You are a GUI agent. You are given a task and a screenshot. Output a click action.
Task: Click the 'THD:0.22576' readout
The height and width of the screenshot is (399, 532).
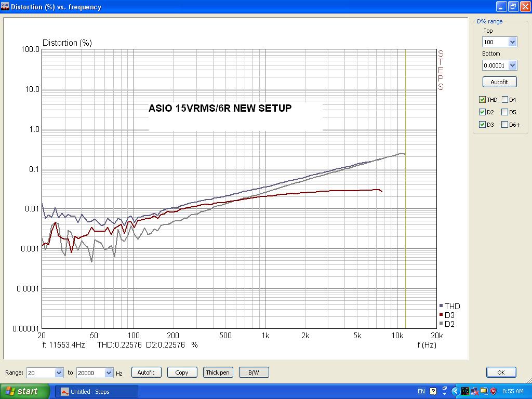[x=119, y=345]
